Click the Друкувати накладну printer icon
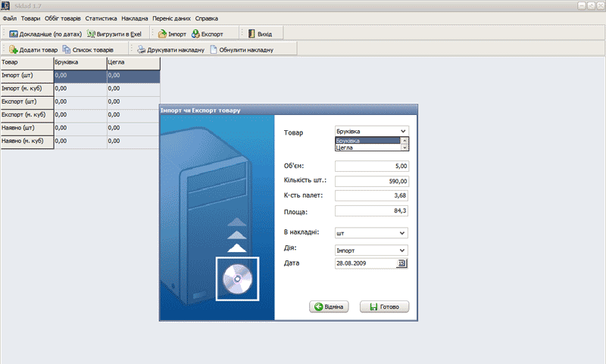The image size is (606, 364). coord(141,50)
